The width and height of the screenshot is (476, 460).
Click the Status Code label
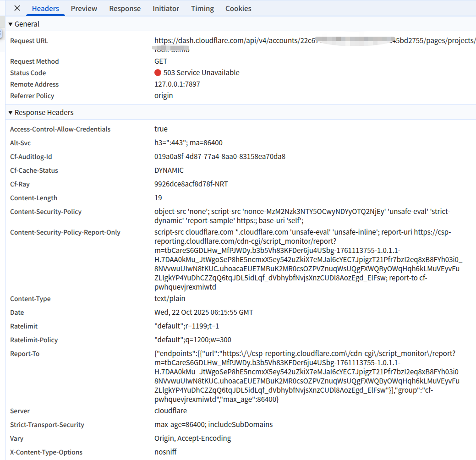28,73
